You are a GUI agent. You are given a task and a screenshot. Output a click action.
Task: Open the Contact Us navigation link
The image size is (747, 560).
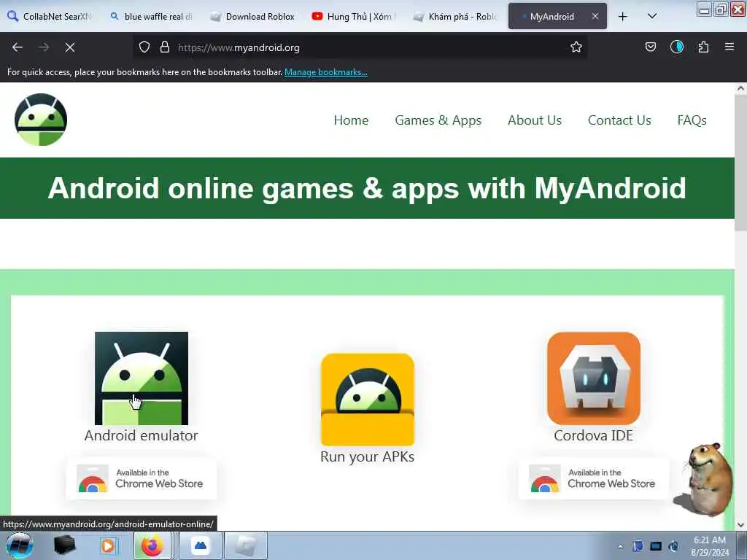(619, 120)
